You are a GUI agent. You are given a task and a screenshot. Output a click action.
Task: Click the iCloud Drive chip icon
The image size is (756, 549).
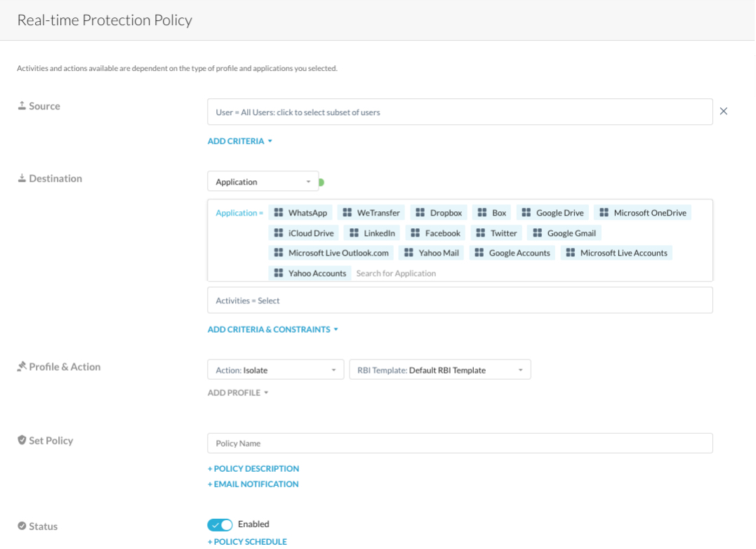(279, 233)
